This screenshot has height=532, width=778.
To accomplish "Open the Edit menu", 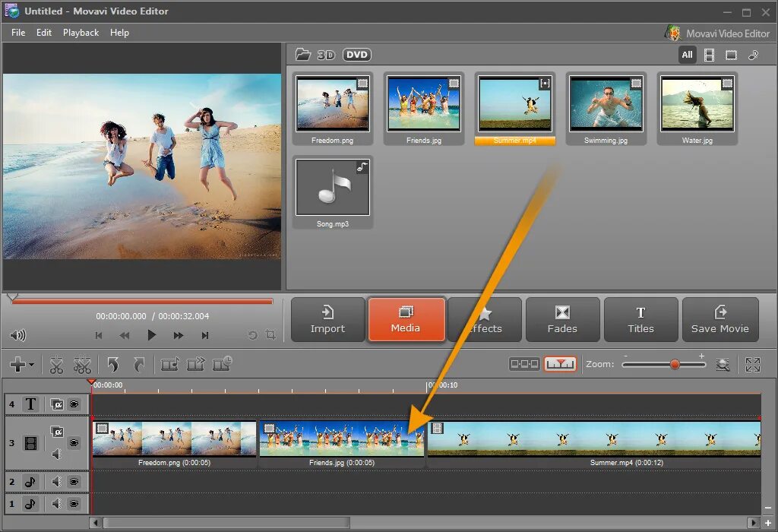I will pyautogui.click(x=43, y=32).
